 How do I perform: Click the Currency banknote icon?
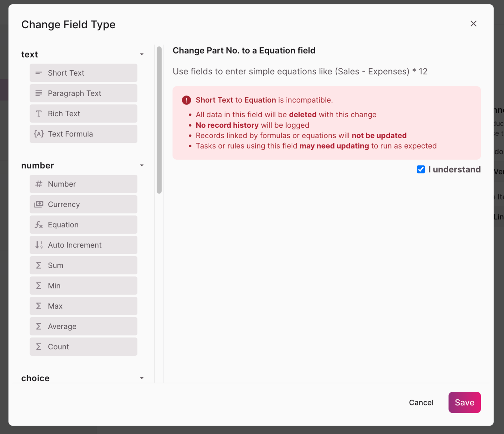[x=39, y=204]
